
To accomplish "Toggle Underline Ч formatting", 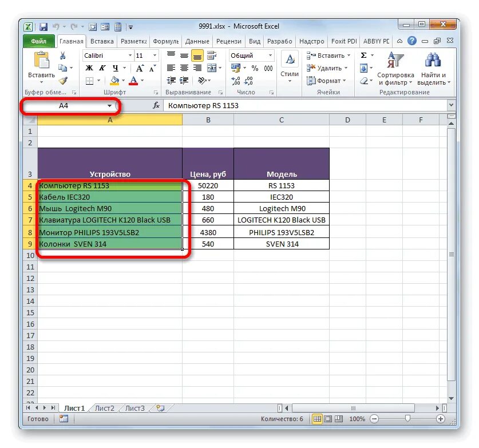I will point(115,68).
